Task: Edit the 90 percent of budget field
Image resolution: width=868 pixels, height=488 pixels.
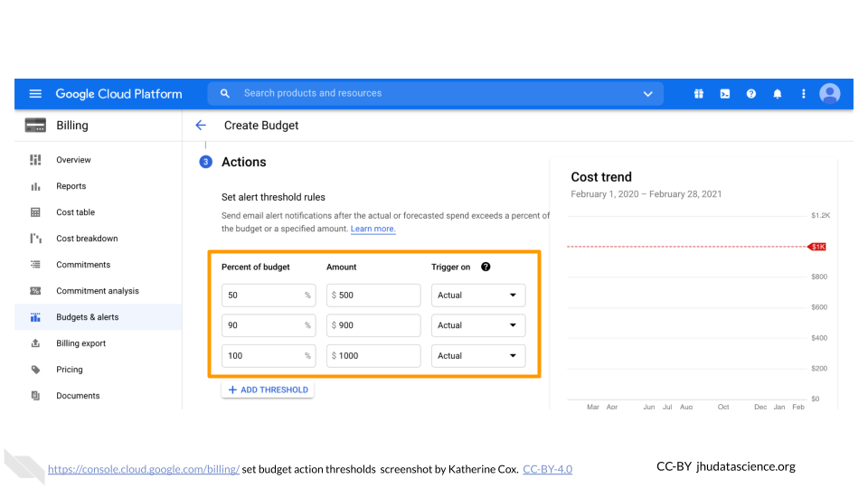Action: coord(269,325)
